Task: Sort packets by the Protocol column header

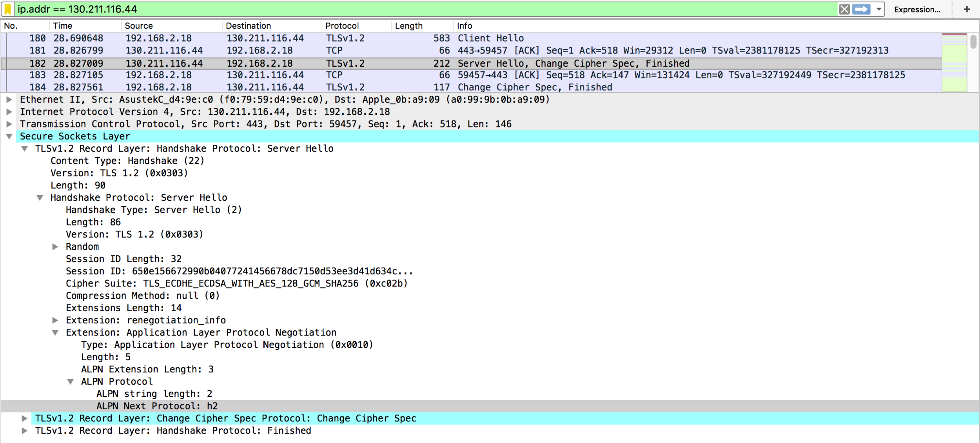Action: tap(342, 26)
